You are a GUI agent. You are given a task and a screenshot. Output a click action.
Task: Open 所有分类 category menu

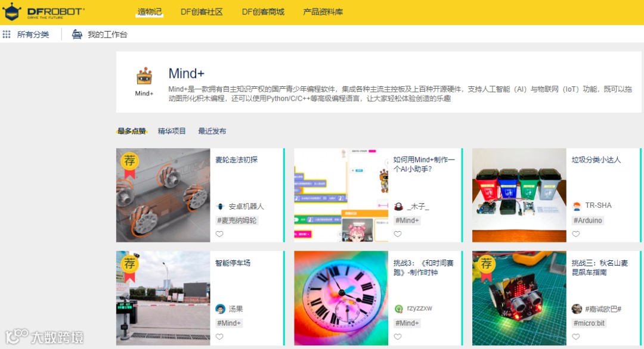pyautogui.click(x=33, y=35)
